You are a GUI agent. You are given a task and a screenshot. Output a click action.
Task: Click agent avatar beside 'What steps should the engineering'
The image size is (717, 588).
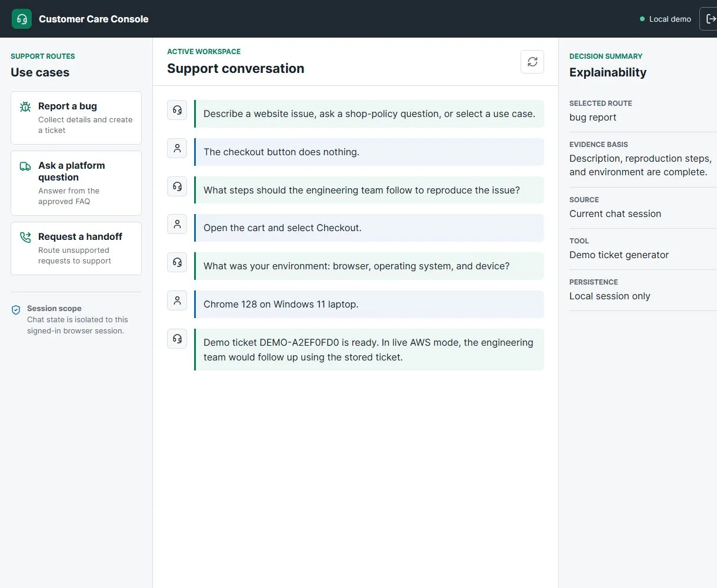(x=177, y=186)
